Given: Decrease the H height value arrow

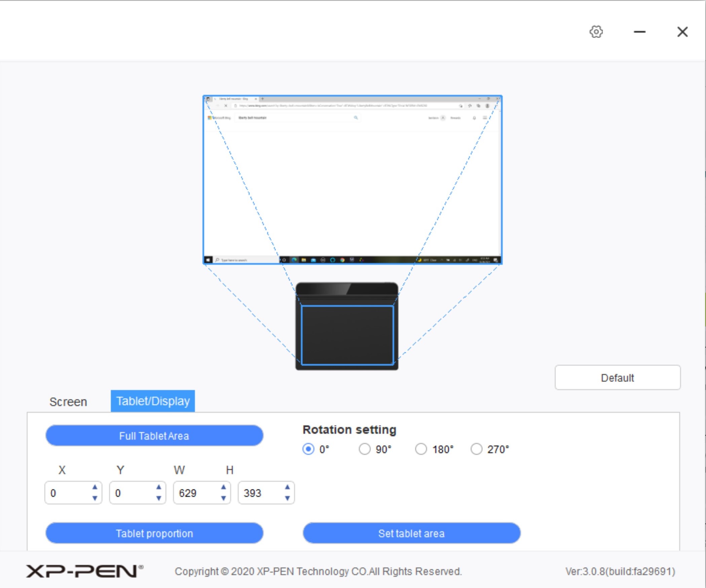Looking at the screenshot, I should [287, 498].
